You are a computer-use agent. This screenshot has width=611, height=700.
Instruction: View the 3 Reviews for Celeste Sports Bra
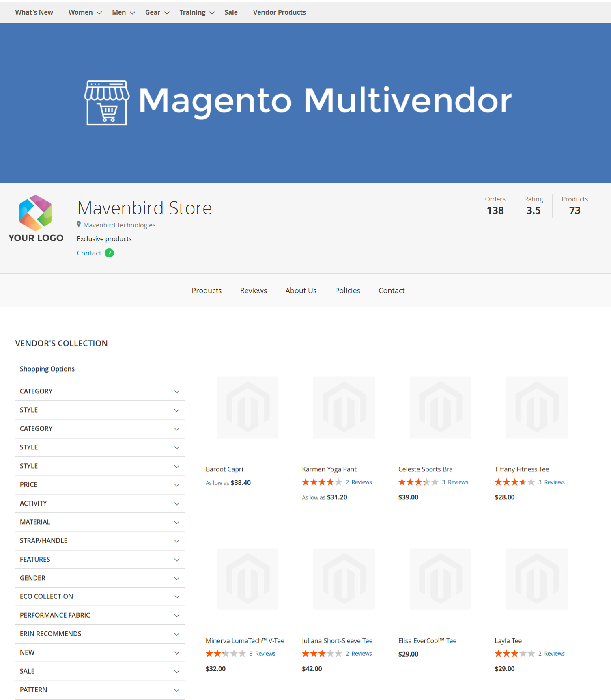point(455,482)
